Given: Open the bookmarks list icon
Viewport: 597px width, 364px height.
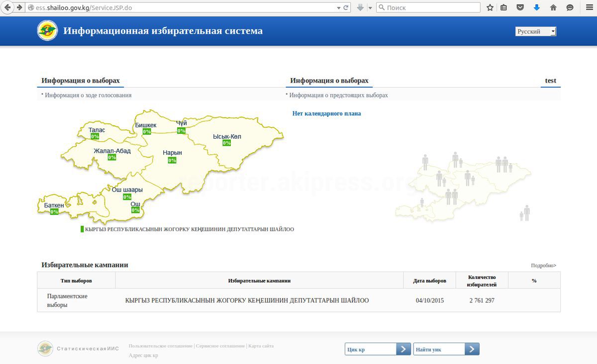Looking at the screenshot, I should click(x=503, y=7).
